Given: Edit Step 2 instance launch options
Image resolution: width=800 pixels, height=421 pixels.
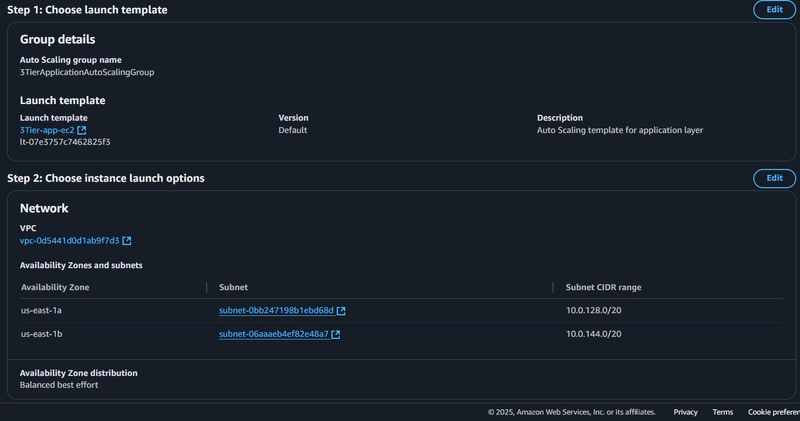Looking at the screenshot, I should 774,178.
